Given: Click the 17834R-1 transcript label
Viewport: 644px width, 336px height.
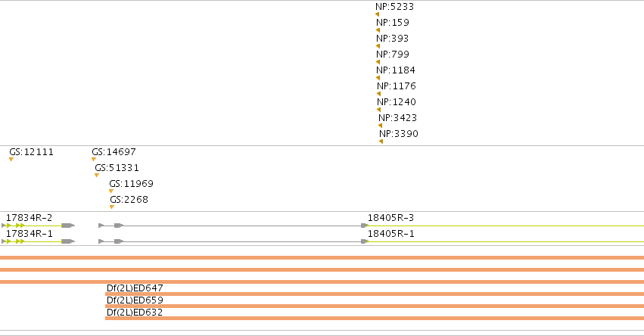Looking at the screenshot, I should [x=30, y=234].
